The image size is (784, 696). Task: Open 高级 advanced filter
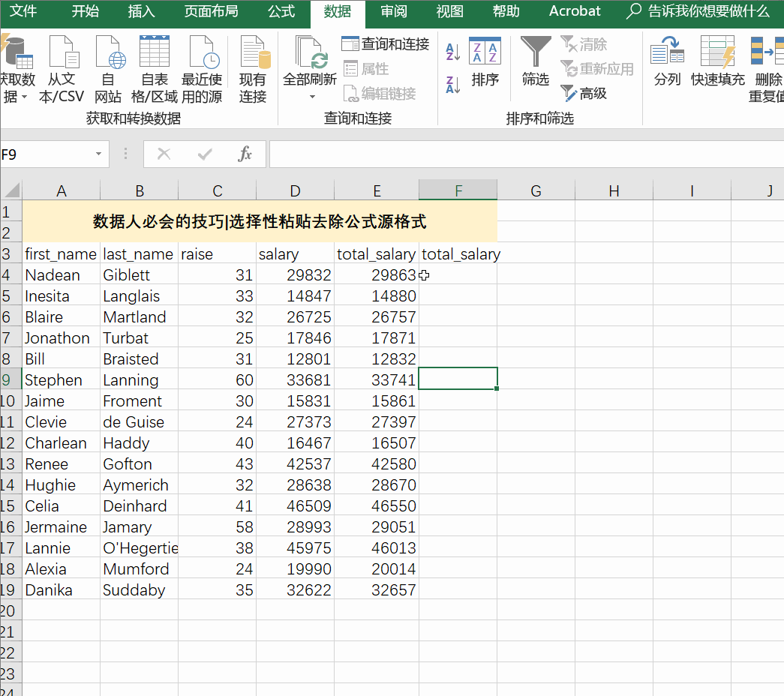point(584,93)
